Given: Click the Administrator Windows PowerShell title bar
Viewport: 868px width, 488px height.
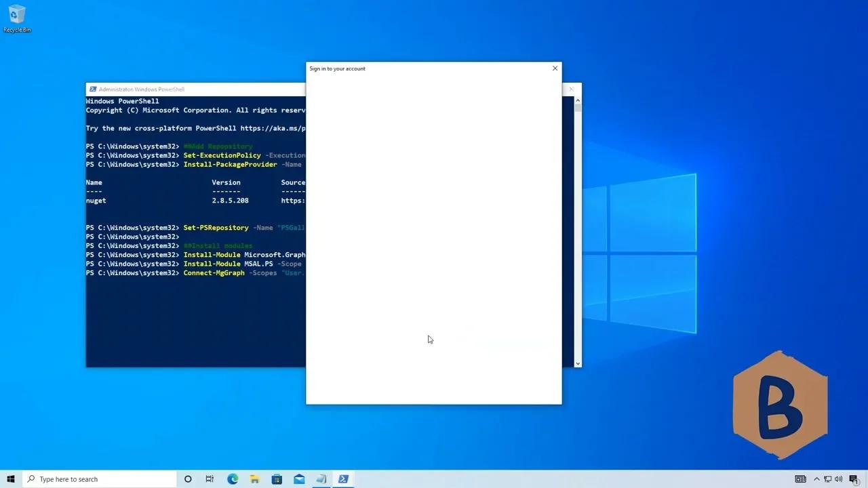Looking at the screenshot, I should click(x=203, y=89).
